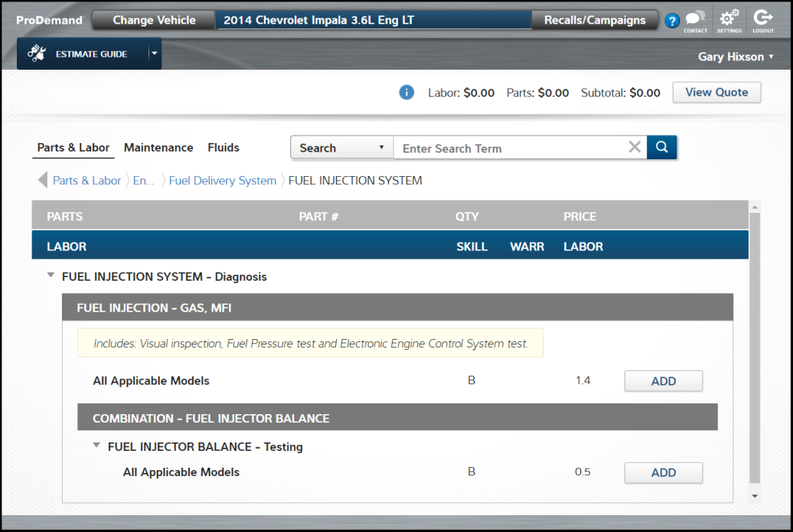Click the scrollbar down arrow
The image size is (793, 532).
755,496
